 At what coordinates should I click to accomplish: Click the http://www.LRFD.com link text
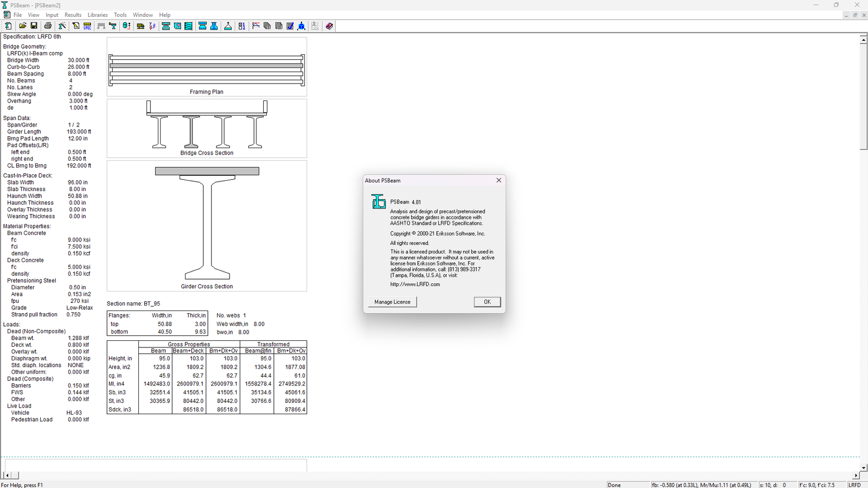pos(415,284)
